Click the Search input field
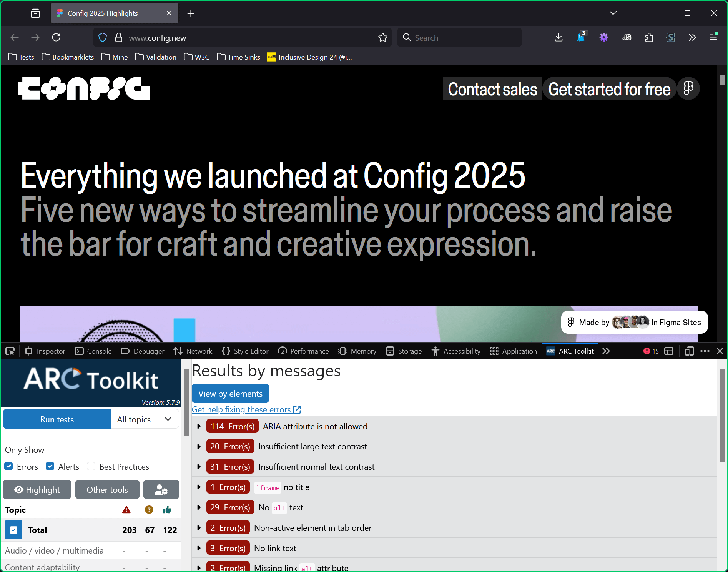Screen dimensions: 728x572 (x=460, y=37)
